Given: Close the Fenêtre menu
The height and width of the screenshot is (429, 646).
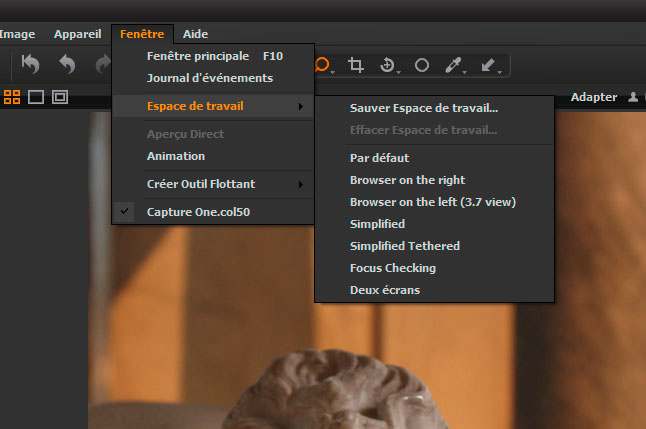Looking at the screenshot, I should [142, 34].
